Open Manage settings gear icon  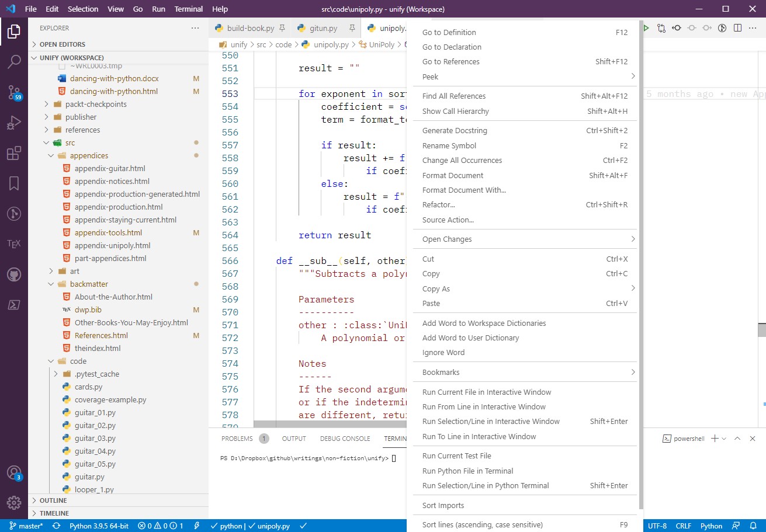tap(14, 503)
